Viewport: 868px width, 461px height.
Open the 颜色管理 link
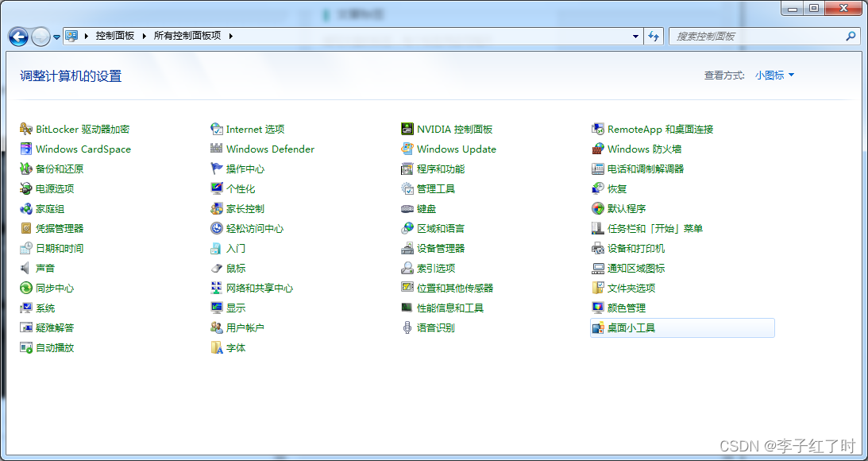pyautogui.click(x=627, y=308)
